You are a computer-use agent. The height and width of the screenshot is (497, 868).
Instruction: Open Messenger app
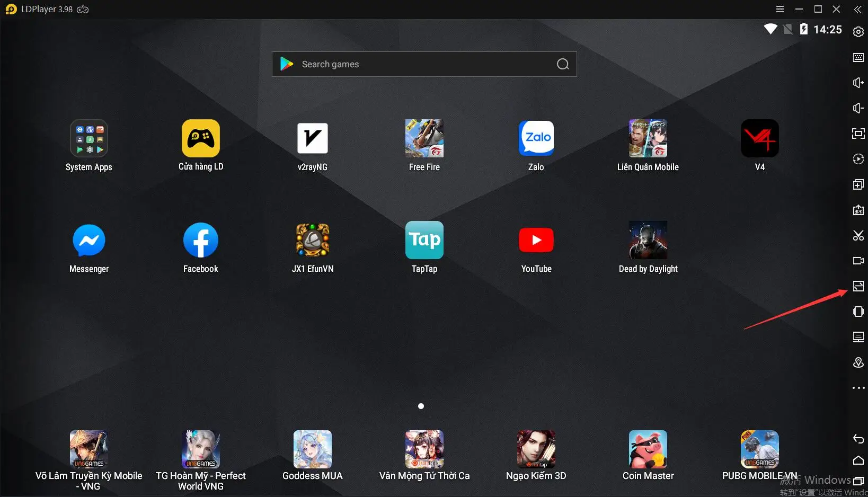89,240
